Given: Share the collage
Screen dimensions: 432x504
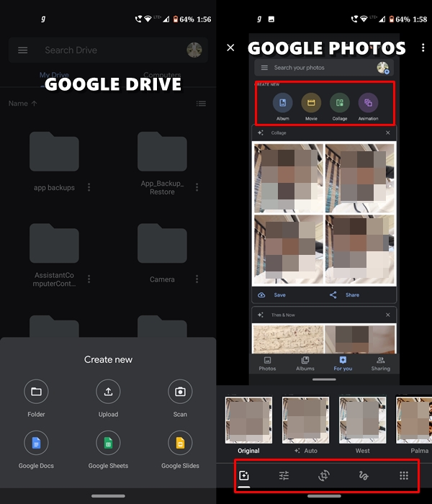Looking at the screenshot, I should [344, 294].
